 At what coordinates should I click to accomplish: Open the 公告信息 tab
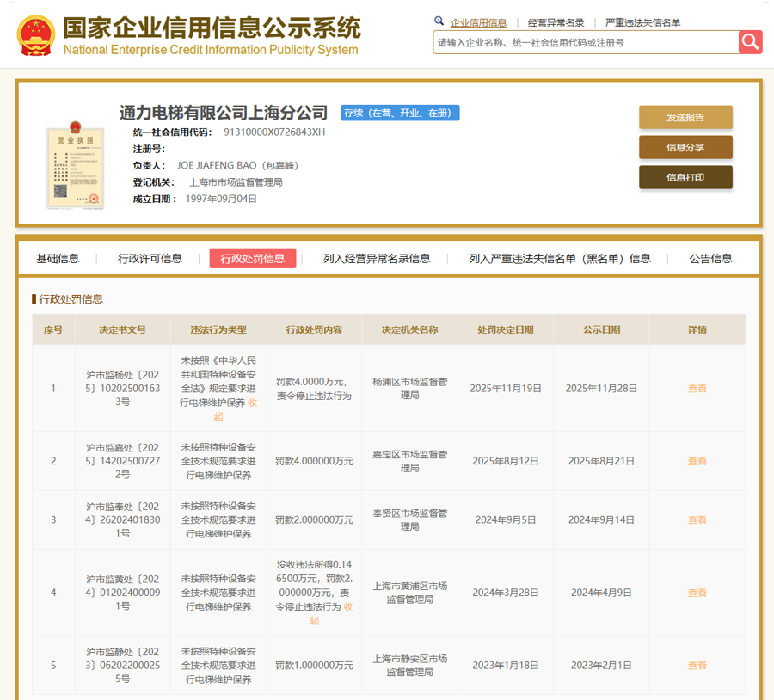point(710,258)
